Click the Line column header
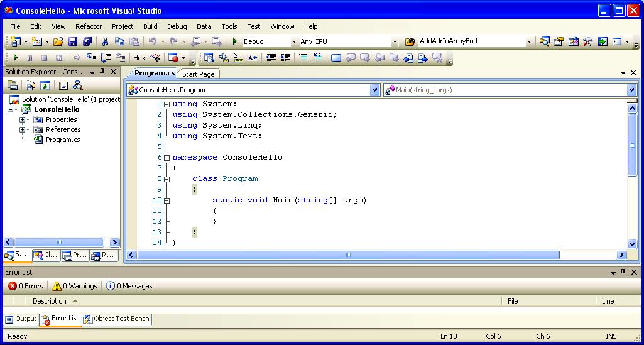 pyautogui.click(x=618, y=301)
